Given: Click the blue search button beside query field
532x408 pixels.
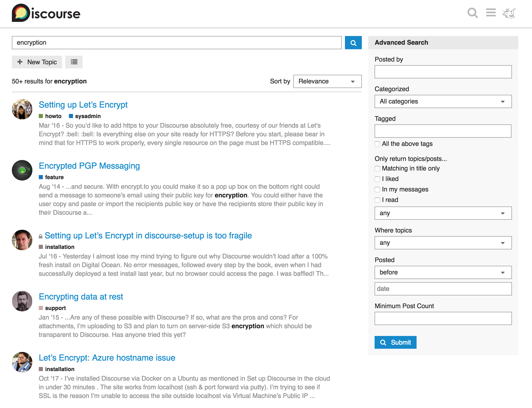Looking at the screenshot, I should coord(353,43).
